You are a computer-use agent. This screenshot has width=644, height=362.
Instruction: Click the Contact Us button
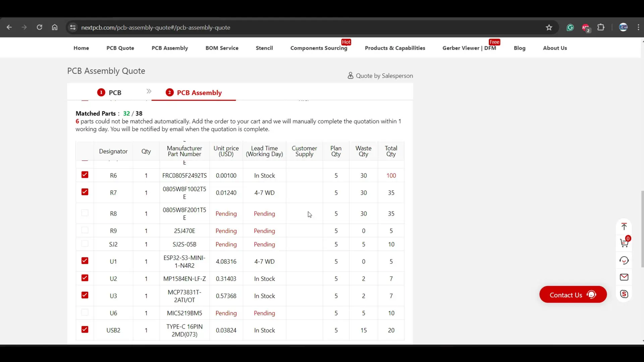573,295
